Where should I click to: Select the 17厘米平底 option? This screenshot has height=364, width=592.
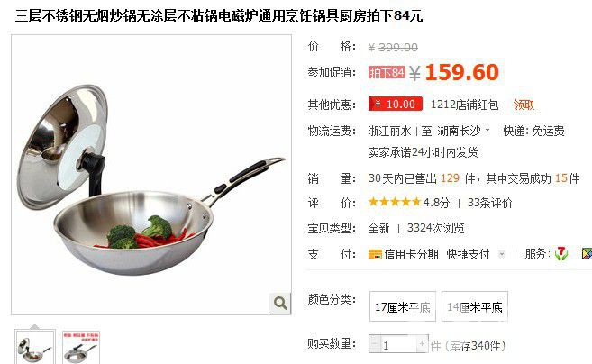(403, 306)
